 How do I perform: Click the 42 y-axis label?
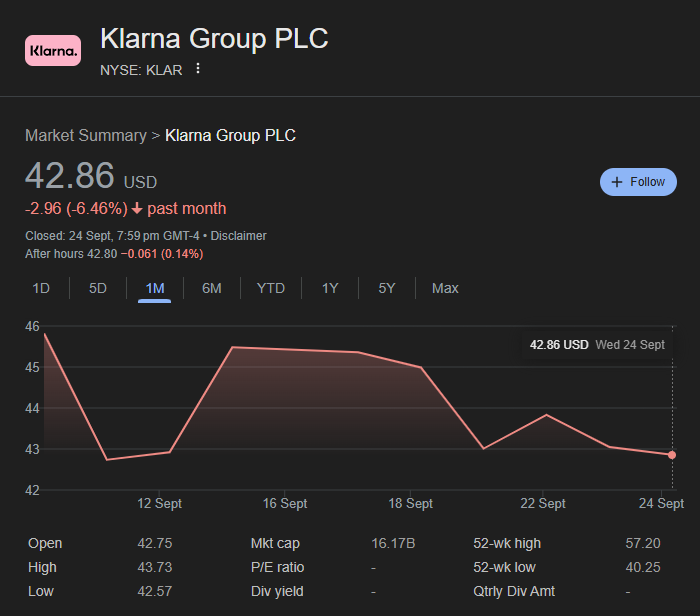pos(32,490)
